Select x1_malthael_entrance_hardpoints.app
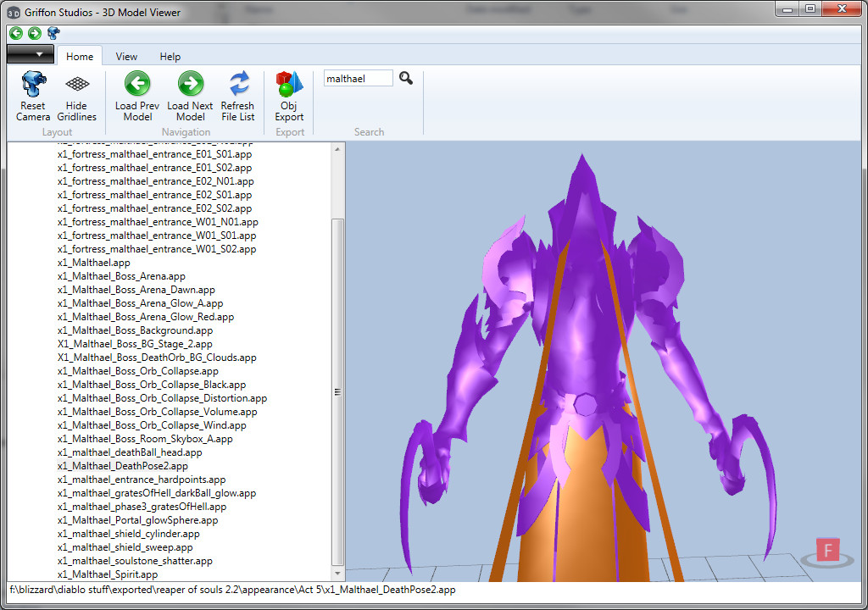 pos(142,480)
